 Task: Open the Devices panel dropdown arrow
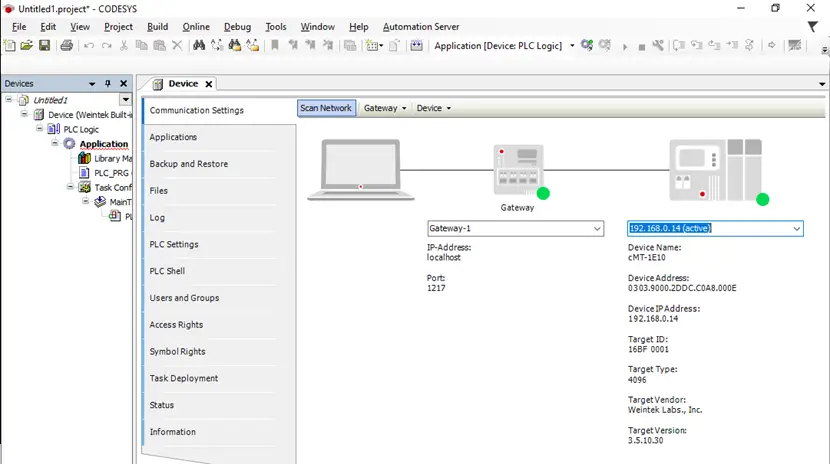click(x=92, y=84)
